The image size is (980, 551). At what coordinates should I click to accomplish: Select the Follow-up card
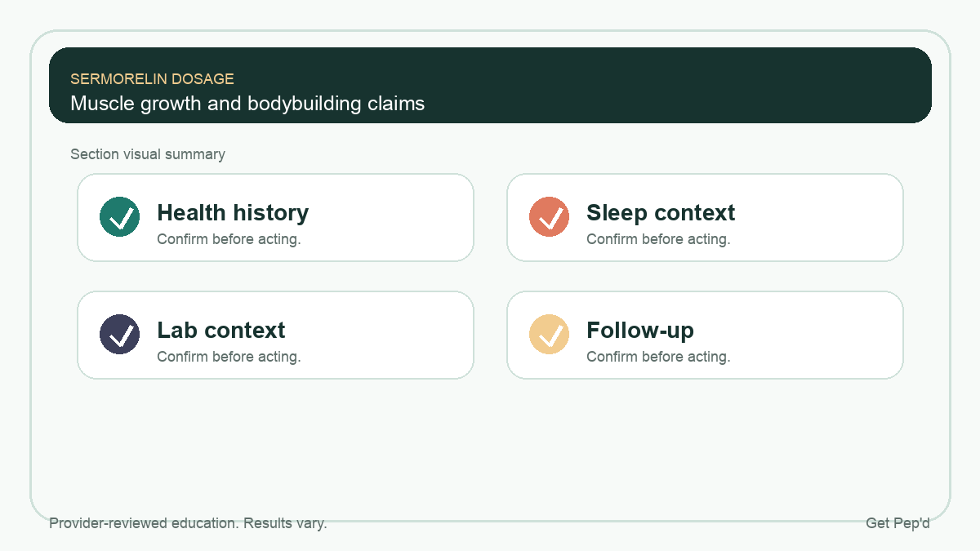pyautogui.click(x=705, y=335)
